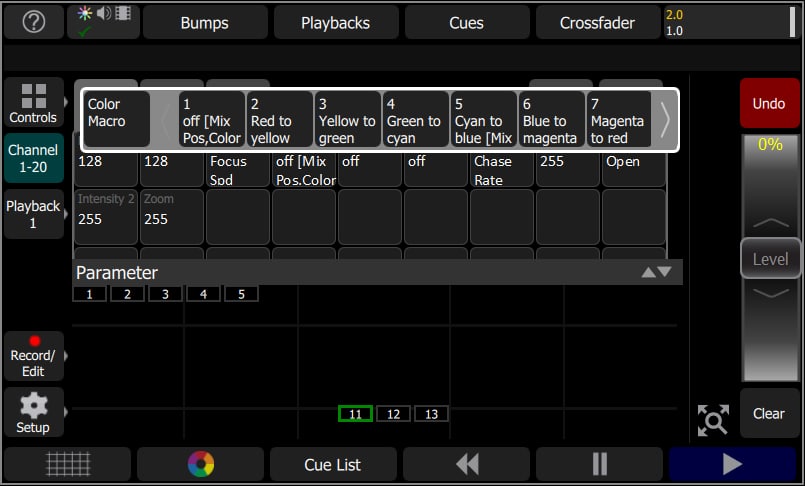Click the red Undo button
805x486 pixels.
coord(769,103)
